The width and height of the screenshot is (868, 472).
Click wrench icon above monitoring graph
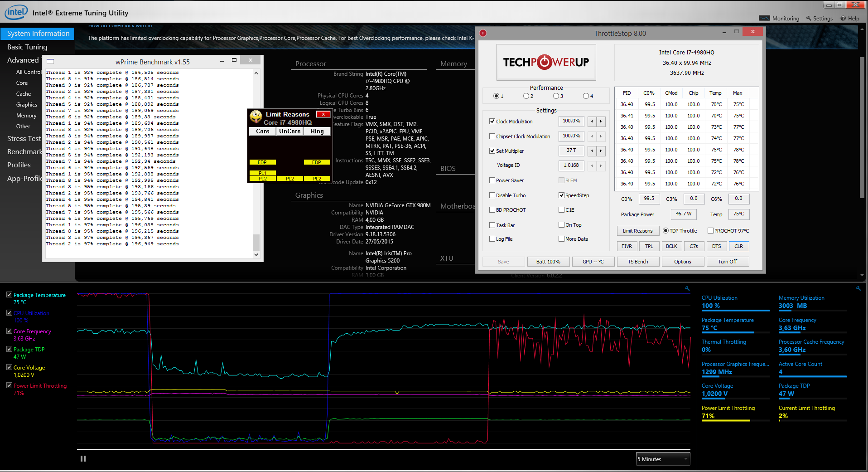pos(687,288)
